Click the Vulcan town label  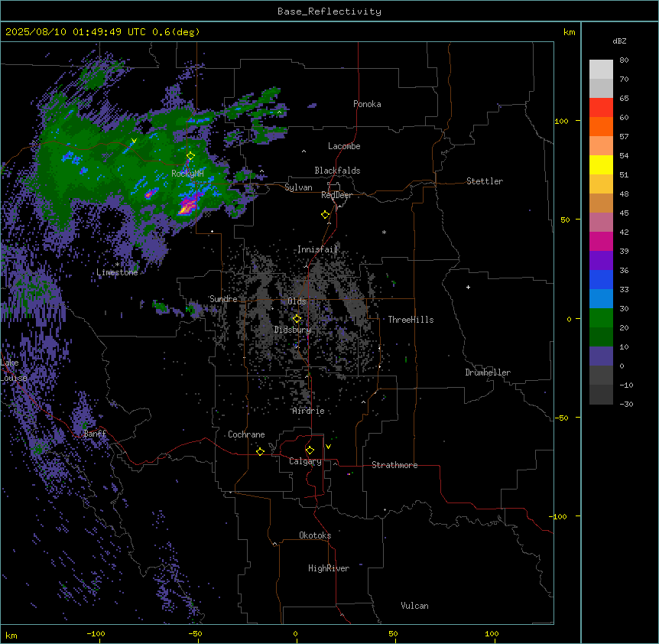click(x=414, y=606)
